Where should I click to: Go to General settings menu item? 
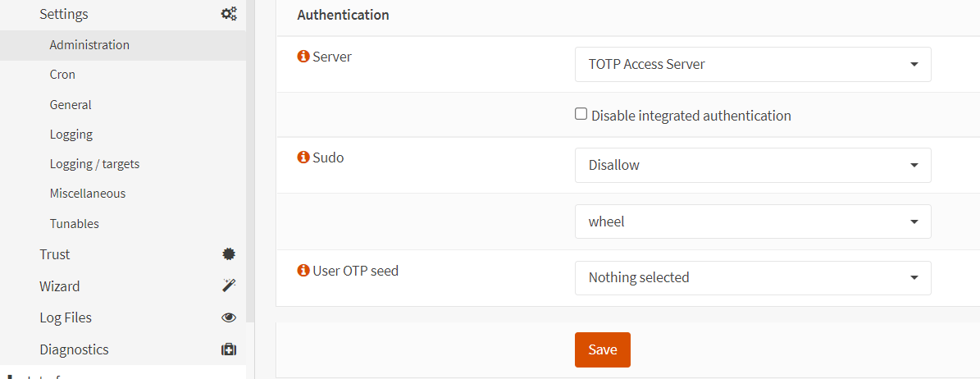click(71, 105)
